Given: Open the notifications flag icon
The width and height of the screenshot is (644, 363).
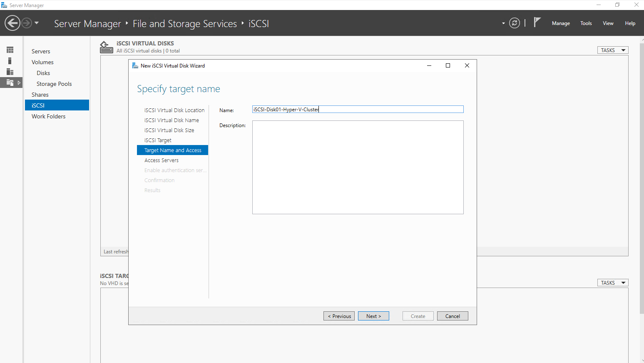Looking at the screenshot, I should click(537, 23).
